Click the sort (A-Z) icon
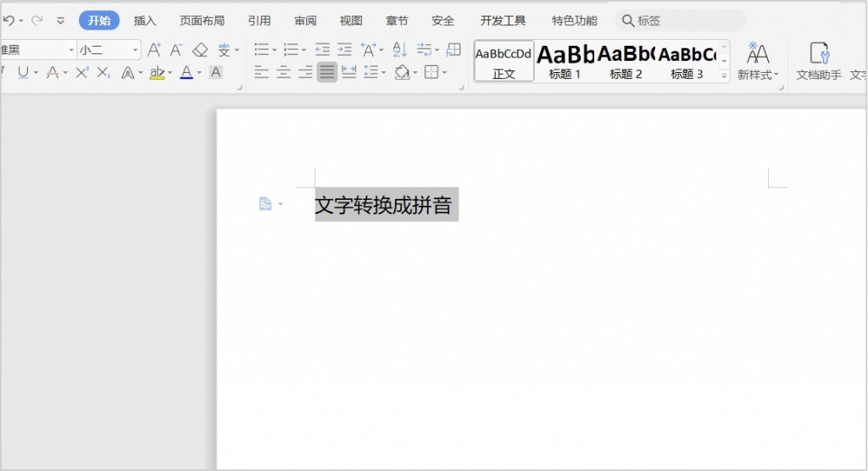The width and height of the screenshot is (868, 471). (400, 50)
